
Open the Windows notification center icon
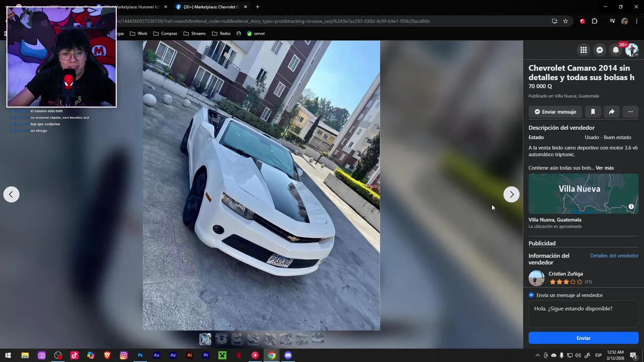click(x=633, y=355)
